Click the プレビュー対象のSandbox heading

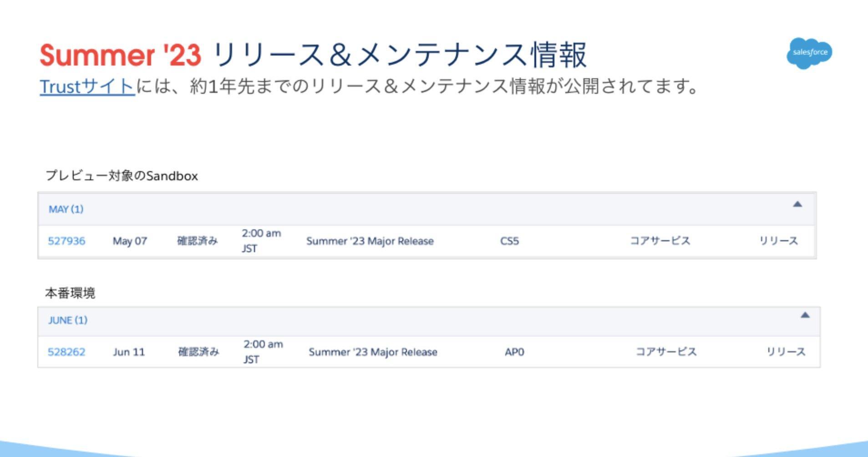click(122, 176)
